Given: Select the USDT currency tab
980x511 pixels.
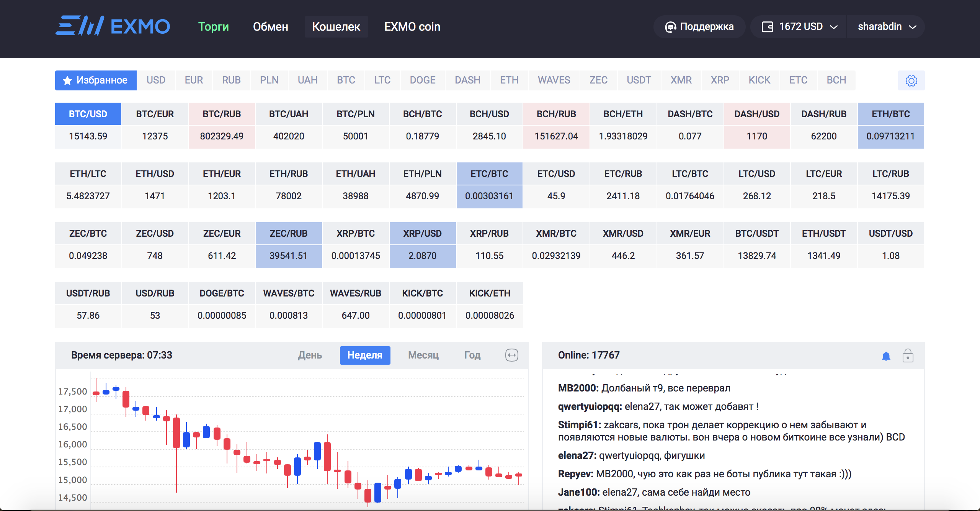Looking at the screenshot, I should click(639, 80).
